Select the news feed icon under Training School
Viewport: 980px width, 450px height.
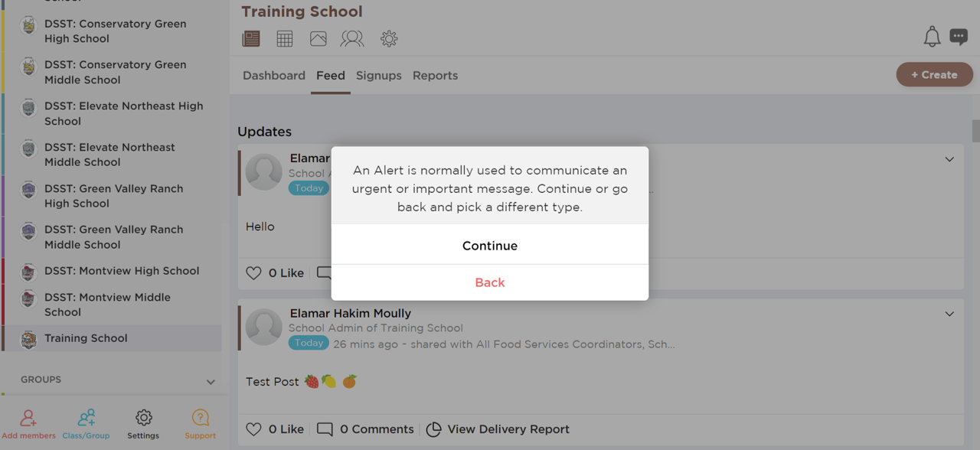pos(251,38)
